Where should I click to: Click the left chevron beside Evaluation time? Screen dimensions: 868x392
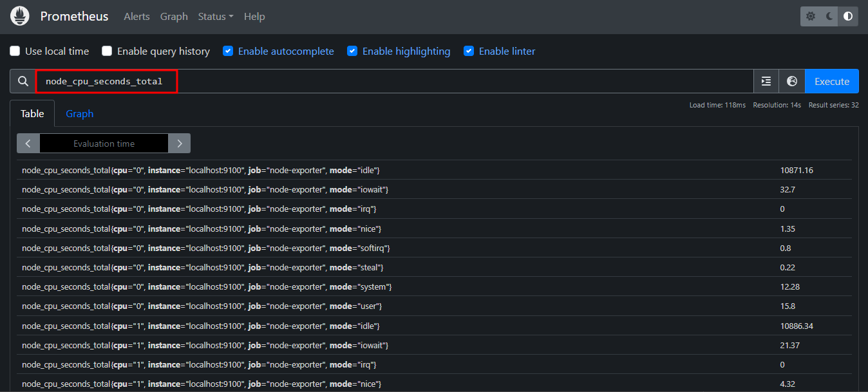(28, 143)
